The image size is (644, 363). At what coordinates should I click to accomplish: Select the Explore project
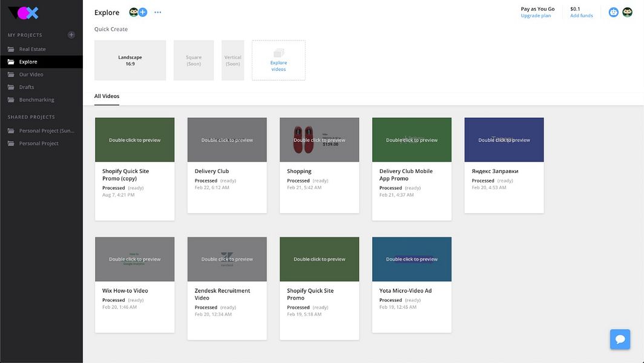coord(41,62)
